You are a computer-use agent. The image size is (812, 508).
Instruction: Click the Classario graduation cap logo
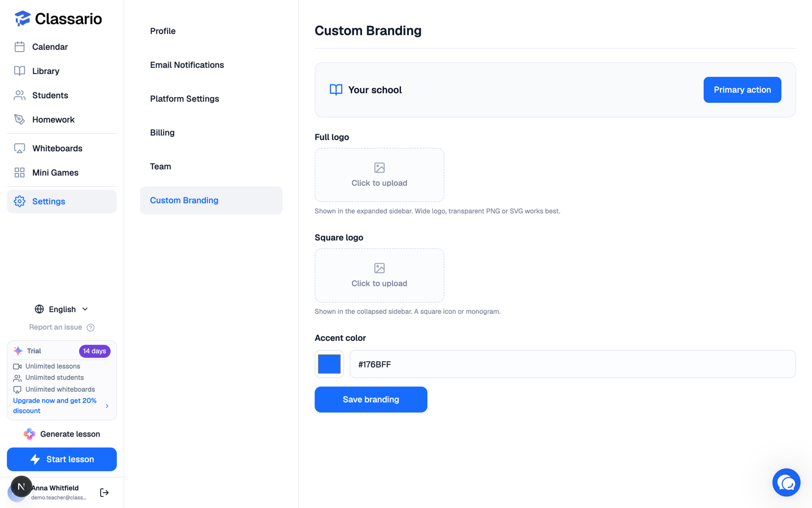[22, 19]
